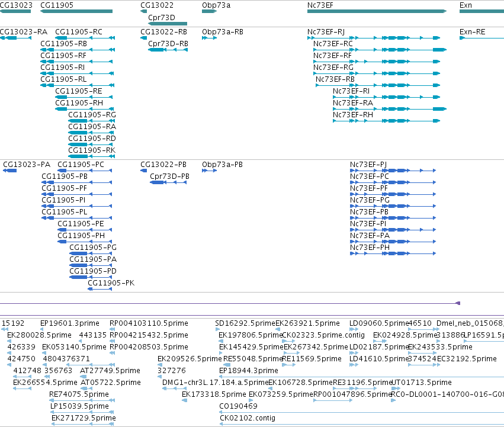Click feature 327276 label
This screenshot has height=427, width=504.
click(172, 371)
